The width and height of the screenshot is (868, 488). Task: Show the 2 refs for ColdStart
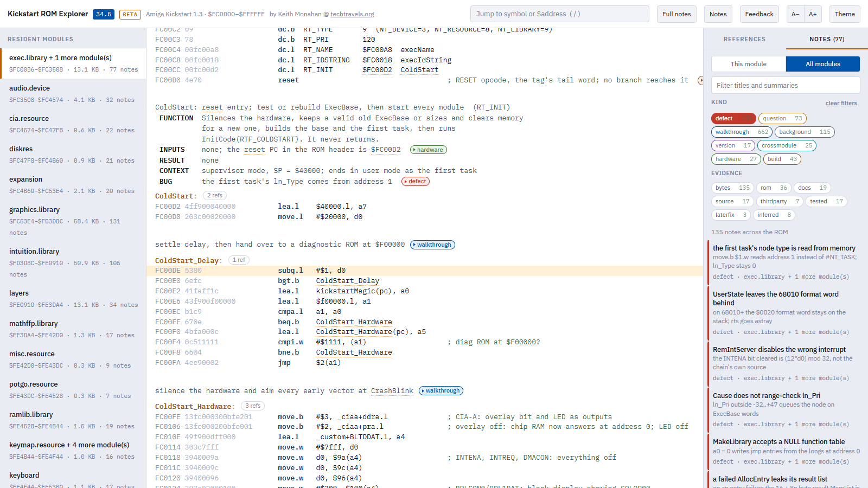pos(215,195)
